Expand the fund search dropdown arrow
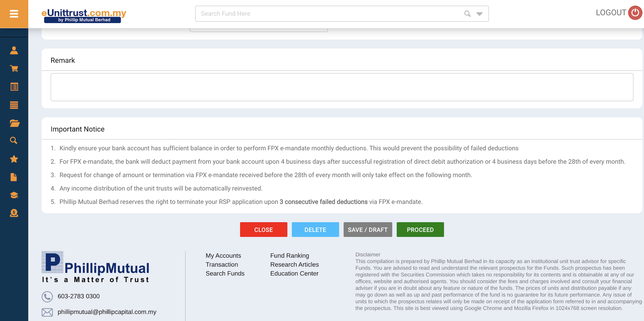Image resolution: width=644 pixels, height=321 pixels. [x=480, y=14]
